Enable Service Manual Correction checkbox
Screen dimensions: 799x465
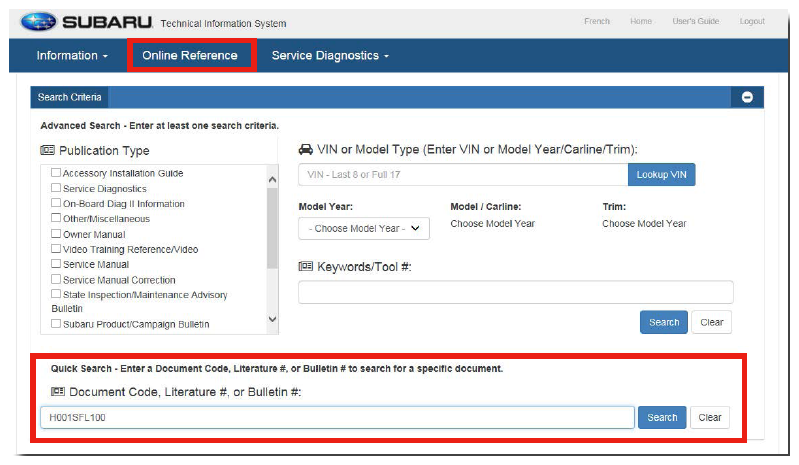click(x=56, y=279)
